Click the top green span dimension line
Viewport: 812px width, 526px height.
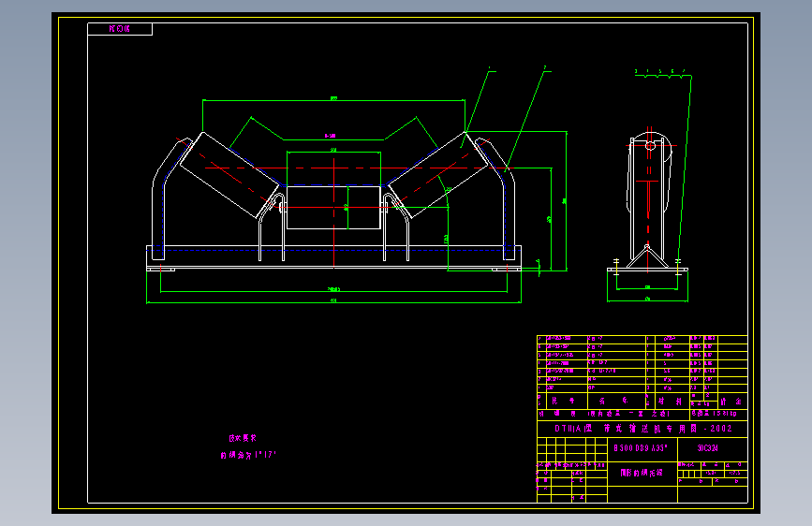[333, 100]
